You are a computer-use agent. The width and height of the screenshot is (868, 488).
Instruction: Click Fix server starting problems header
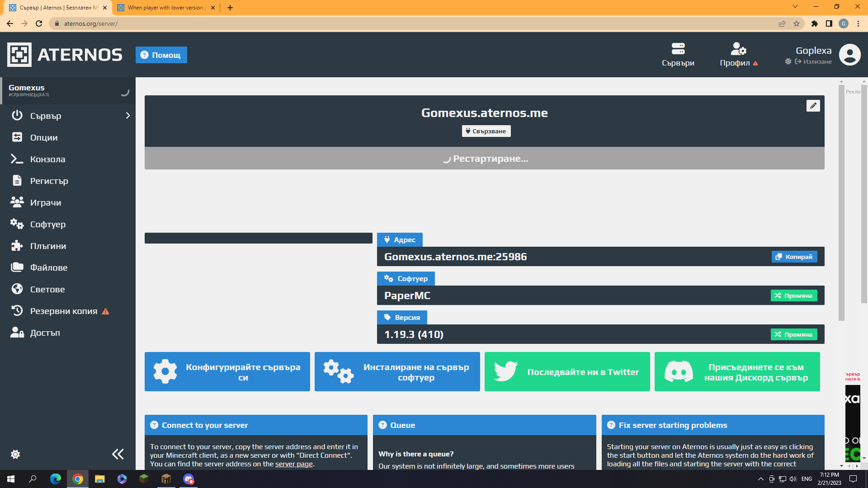pyautogui.click(x=713, y=425)
